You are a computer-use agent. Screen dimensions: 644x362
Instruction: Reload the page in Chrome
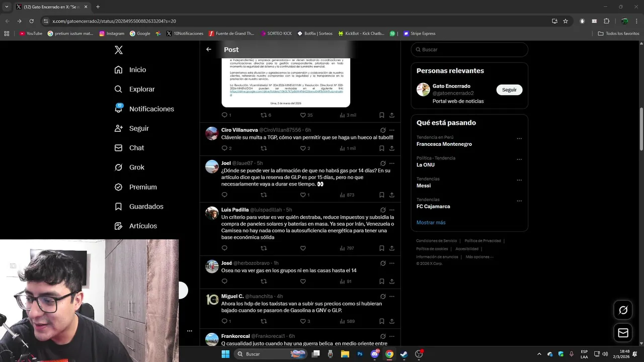(31, 21)
